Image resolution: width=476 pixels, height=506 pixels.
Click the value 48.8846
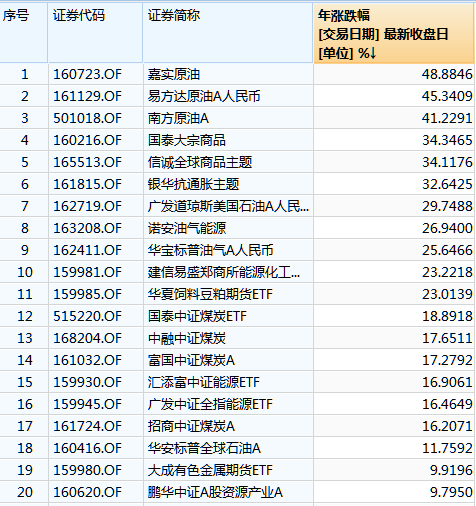(x=447, y=74)
